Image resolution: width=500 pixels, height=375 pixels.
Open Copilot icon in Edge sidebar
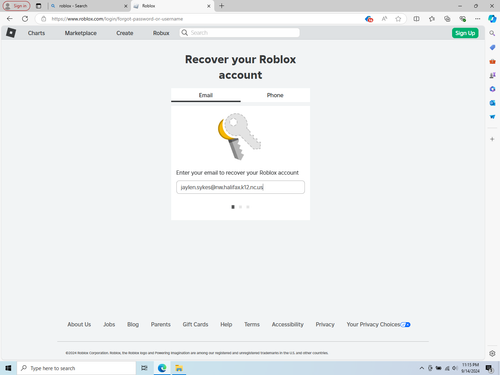[x=492, y=19]
